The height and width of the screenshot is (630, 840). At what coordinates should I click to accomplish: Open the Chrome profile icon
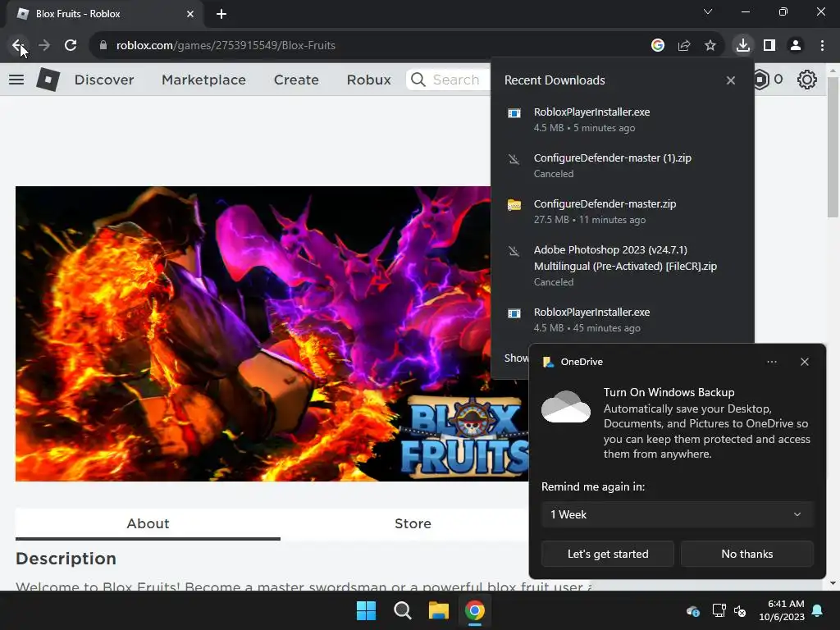(x=796, y=45)
